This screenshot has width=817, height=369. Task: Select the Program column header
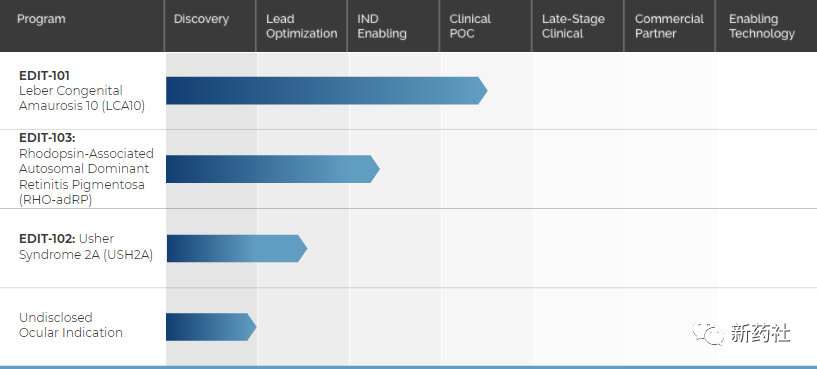pos(41,19)
